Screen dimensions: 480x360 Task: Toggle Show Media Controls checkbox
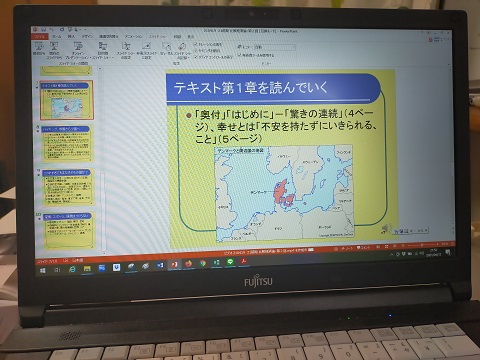point(195,57)
